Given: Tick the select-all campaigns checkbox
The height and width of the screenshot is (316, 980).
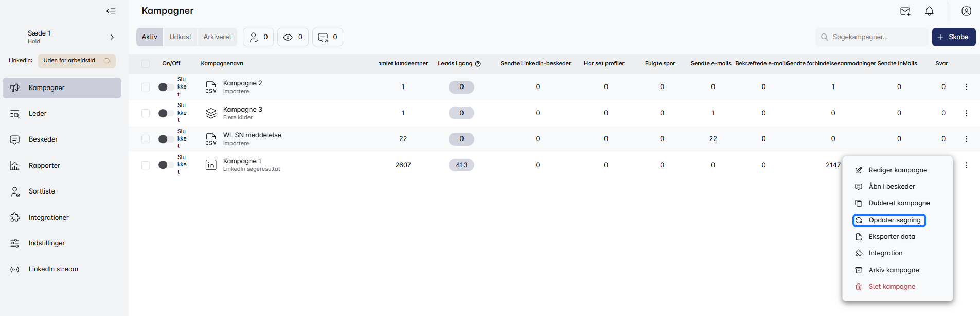Looking at the screenshot, I should click(146, 64).
